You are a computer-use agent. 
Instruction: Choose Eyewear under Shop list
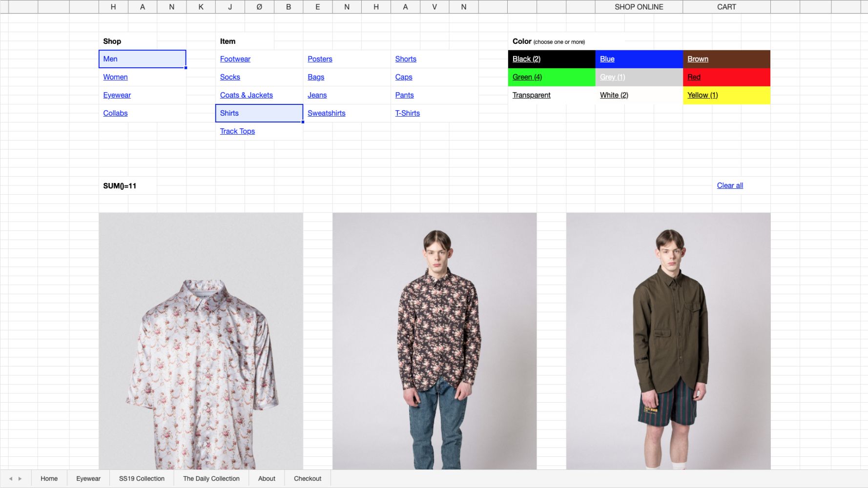(117, 95)
